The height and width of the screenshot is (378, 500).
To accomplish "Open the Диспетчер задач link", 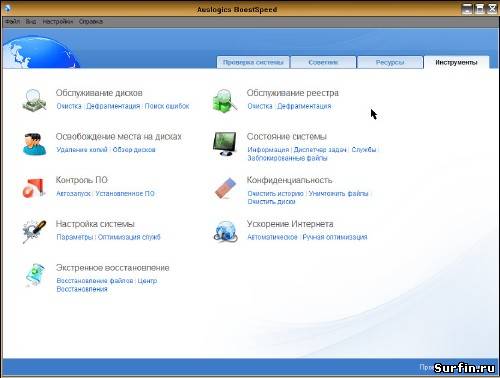I will click(320, 150).
